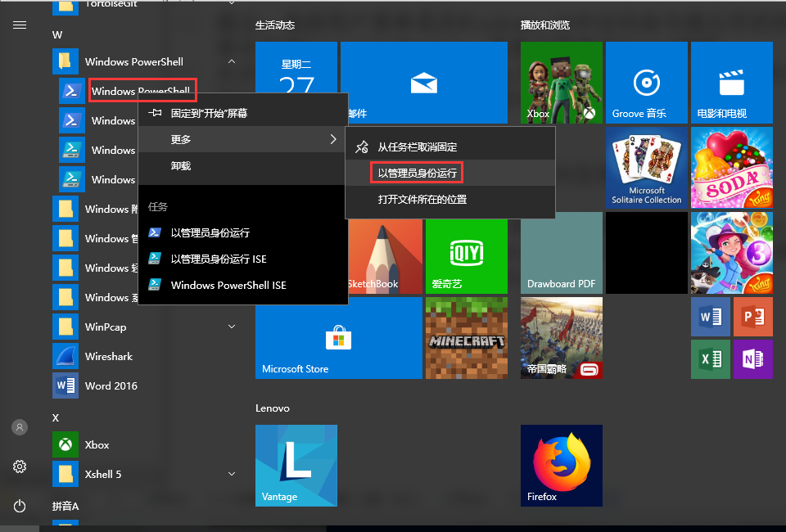Open the 爱奇艺 tile
The height and width of the screenshot is (532, 786).
pos(466,253)
